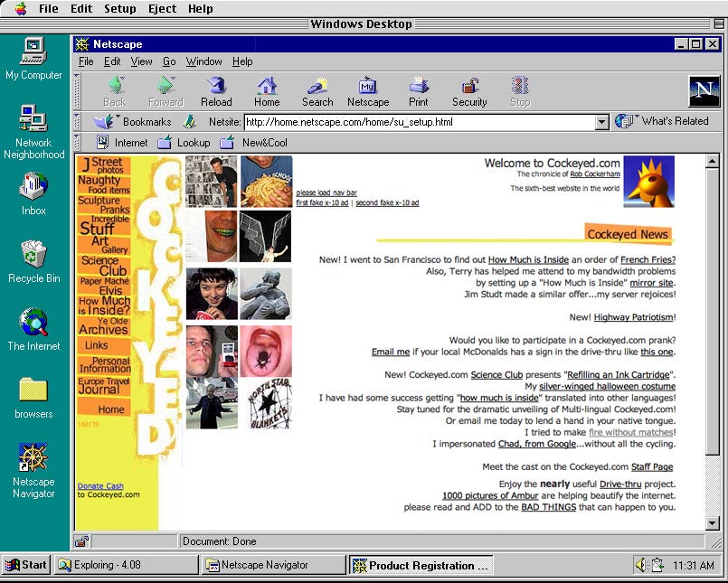Click the please load nav bar link
Image resolution: width=728 pixels, height=583 pixels.
click(326, 193)
